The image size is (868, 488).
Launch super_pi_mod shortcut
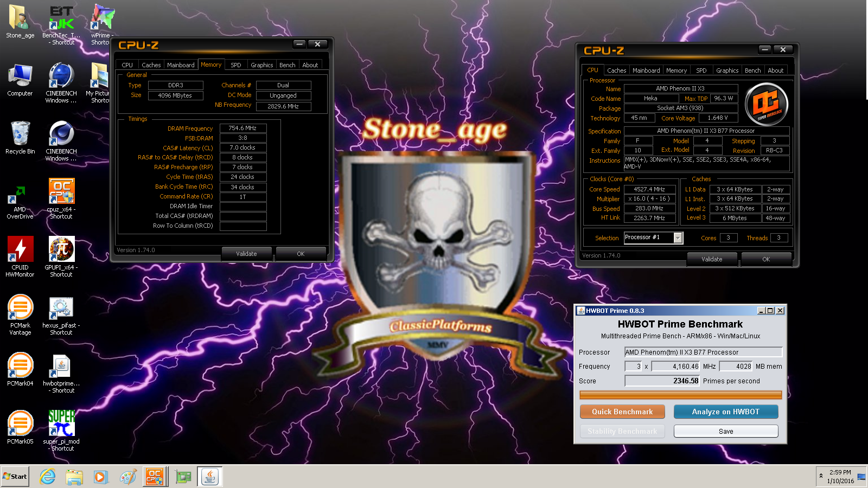(61, 431)
